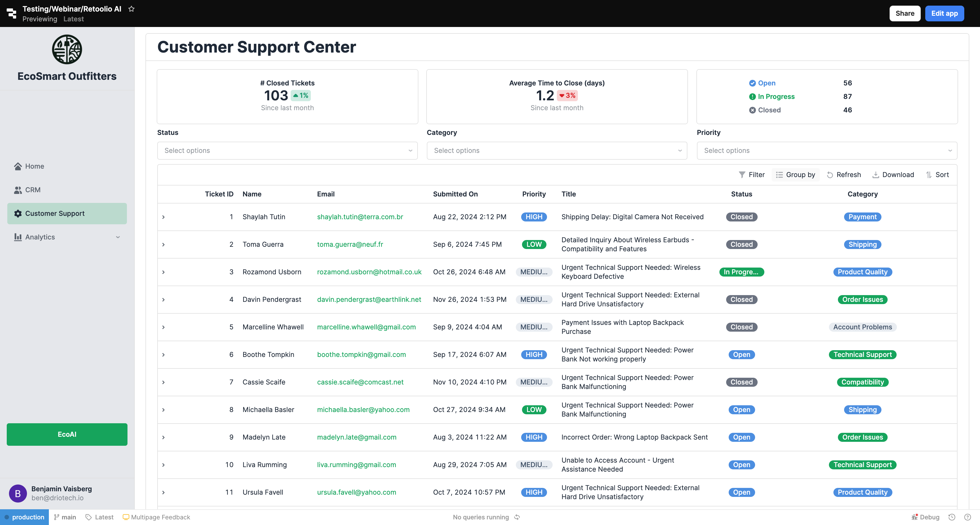This screenshot has width=980, height=525.
Task: Open the EcoAI button
Action: (x=67, y=435)
